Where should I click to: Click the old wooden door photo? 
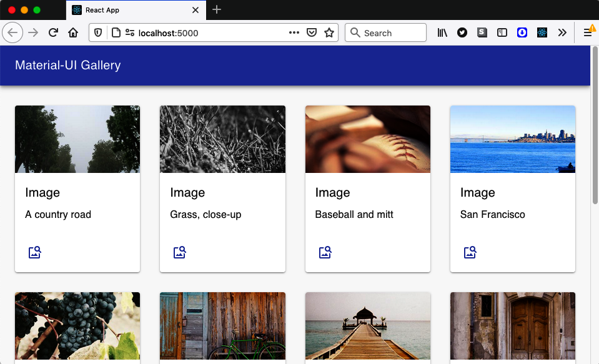[x=513, y=326]
